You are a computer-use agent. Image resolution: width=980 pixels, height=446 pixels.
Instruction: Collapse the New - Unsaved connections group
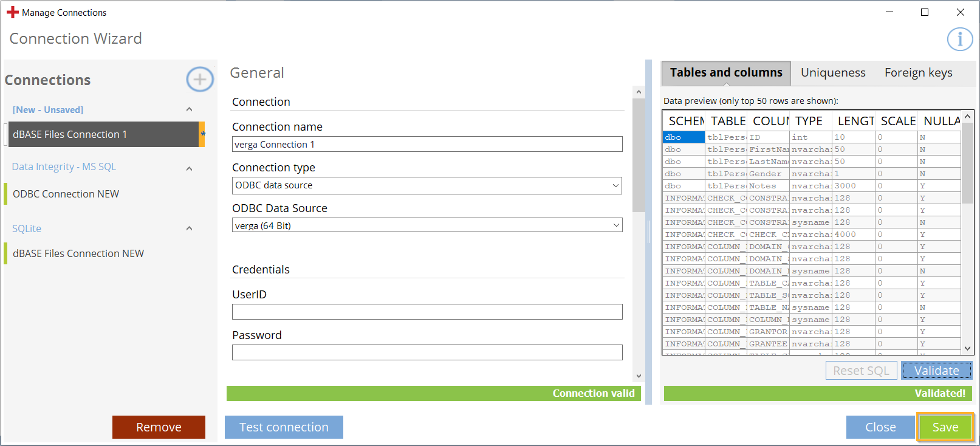coord(189,109)
